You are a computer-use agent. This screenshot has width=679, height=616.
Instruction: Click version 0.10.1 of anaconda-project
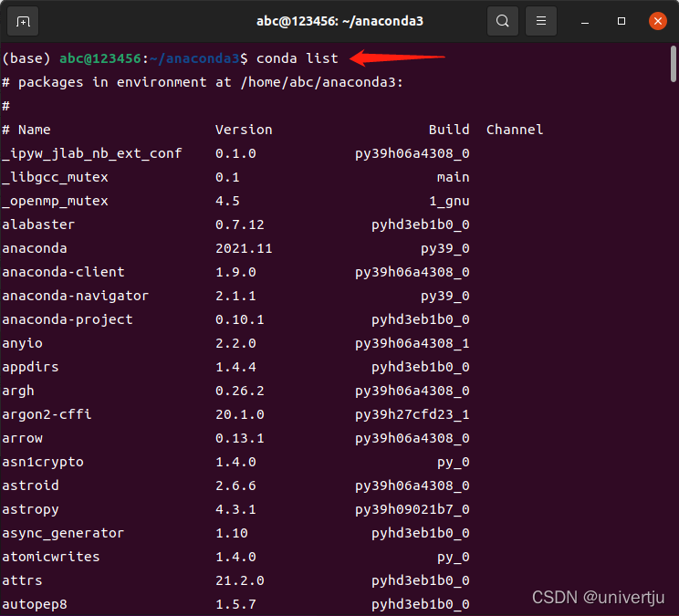(x=239, y=320)
